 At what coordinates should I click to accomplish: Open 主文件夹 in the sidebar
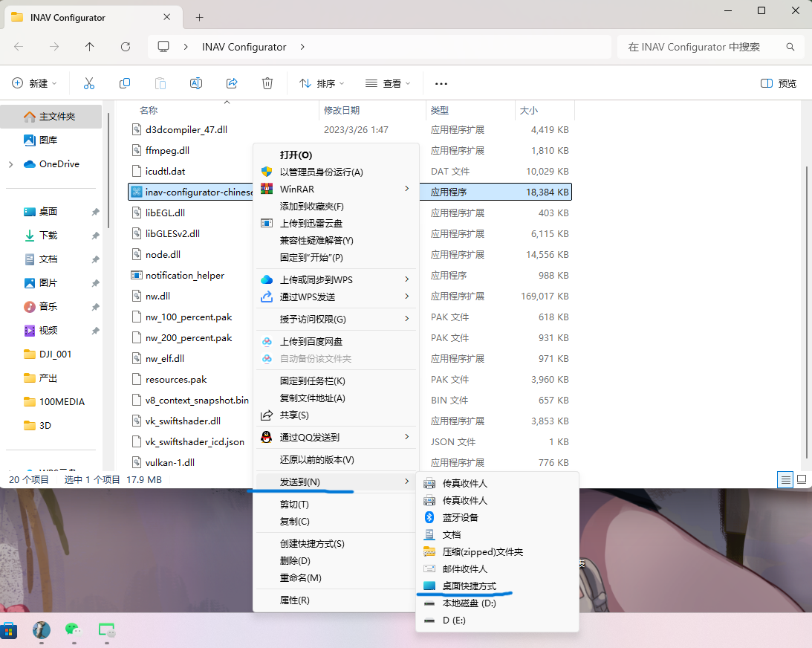click(x=51, y=117)
